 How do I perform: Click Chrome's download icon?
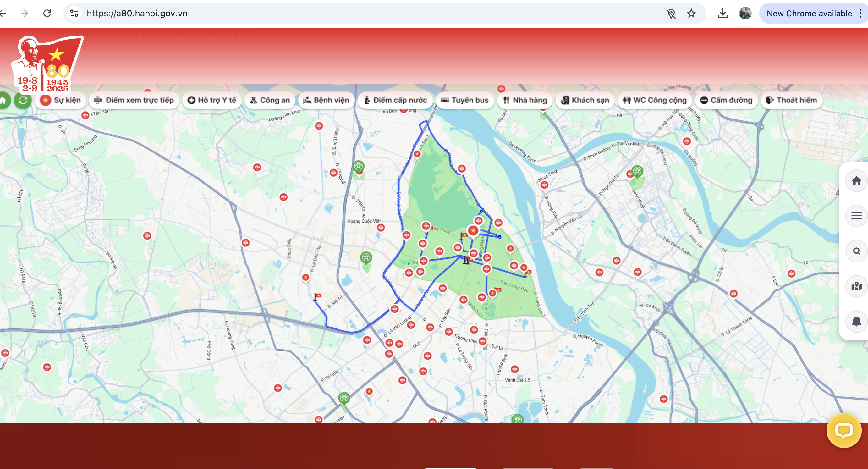pos(722,14)
